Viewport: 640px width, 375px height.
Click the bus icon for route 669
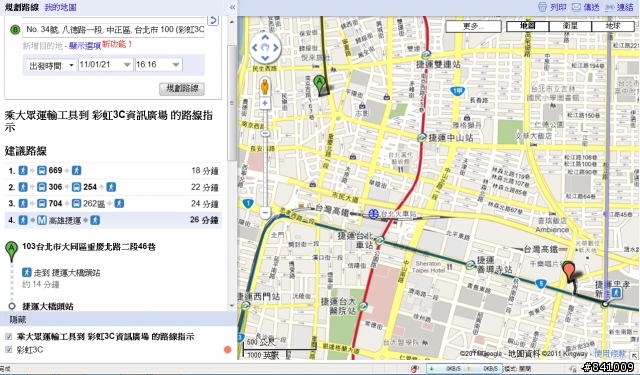(x=42, y=171)
